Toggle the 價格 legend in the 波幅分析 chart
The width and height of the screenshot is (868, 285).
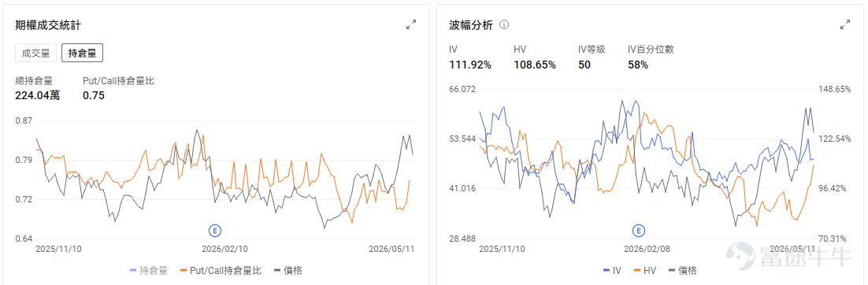[682, 270]
